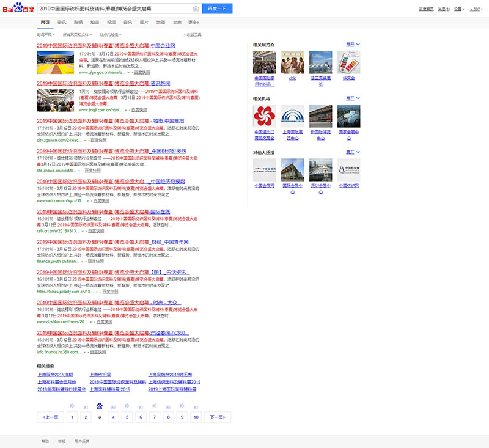Switch to the 资讯 tab
This screenshot has height=448, width=489.
(x=62, y=23)
